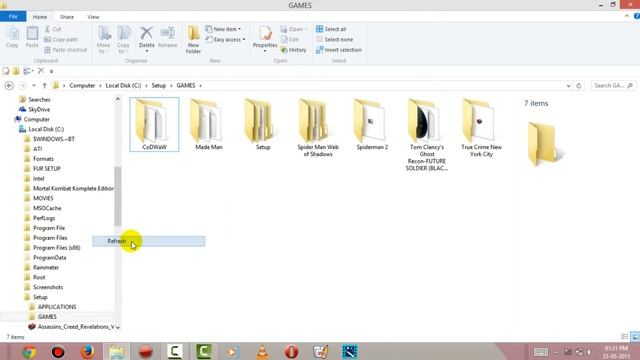The height and width of the screenshot is (360, 640).
Task: Click the Paste ribbon icon
Action: point(32,37)
